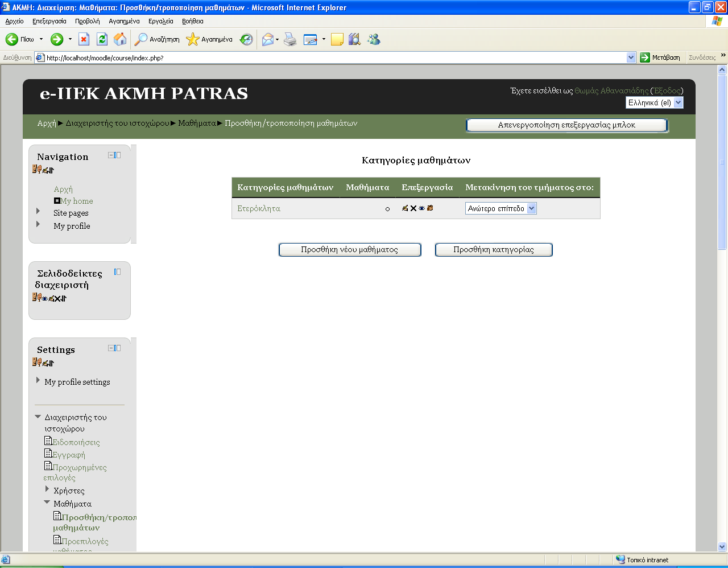728x568 pixels.
Task: Open browser History clock icon
Action: [x=246, y=39]
